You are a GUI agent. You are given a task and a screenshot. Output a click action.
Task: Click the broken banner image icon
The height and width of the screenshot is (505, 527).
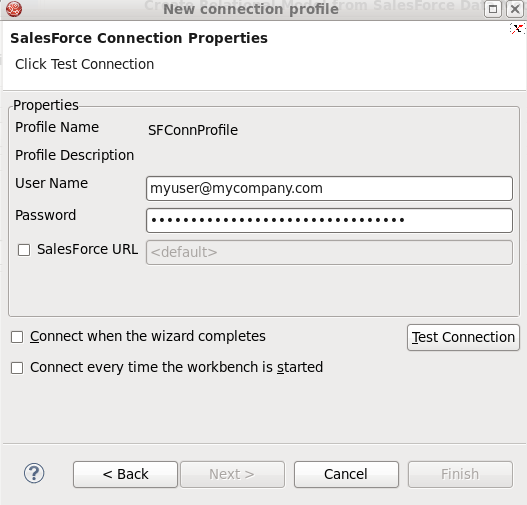517,29
